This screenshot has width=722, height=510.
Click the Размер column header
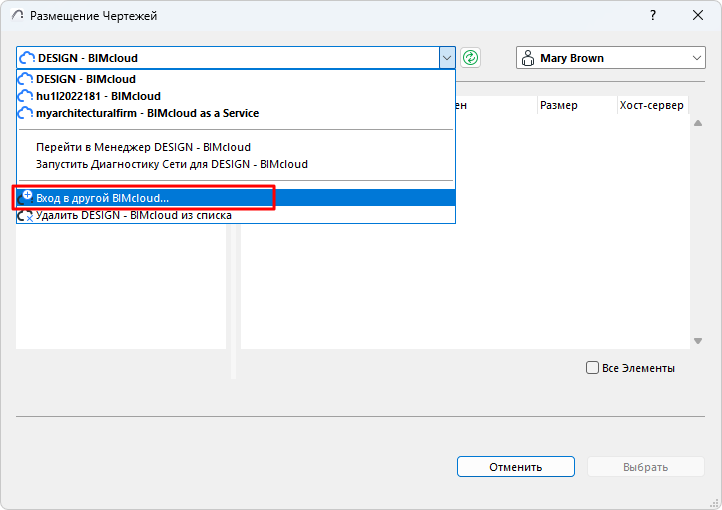pos(557,105)
